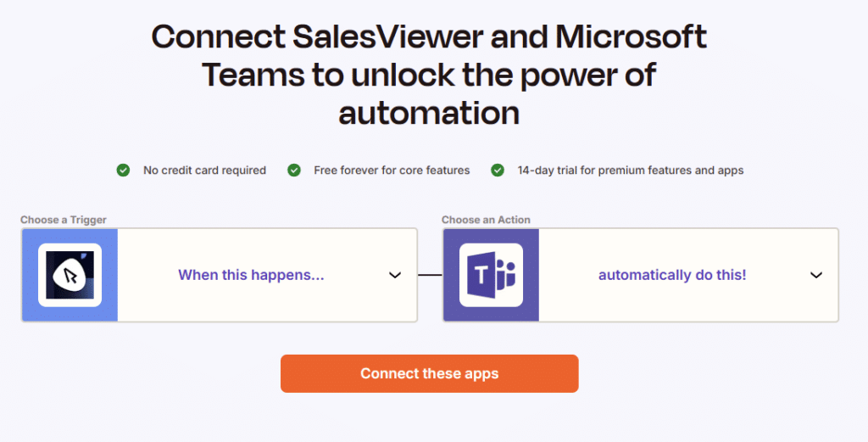Click the Choose a Trigger label
The width and height of the screenshot is (868, 442).
[64, 220]
